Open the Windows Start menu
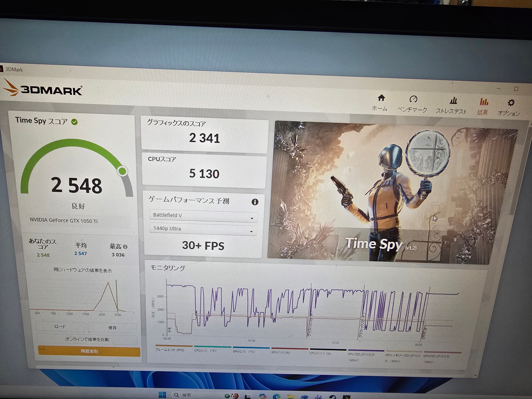The image size is (532, 399). click(162, 395)
